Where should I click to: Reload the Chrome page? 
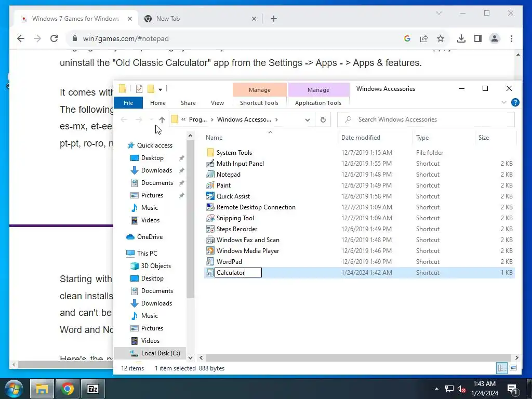[54, 38]
